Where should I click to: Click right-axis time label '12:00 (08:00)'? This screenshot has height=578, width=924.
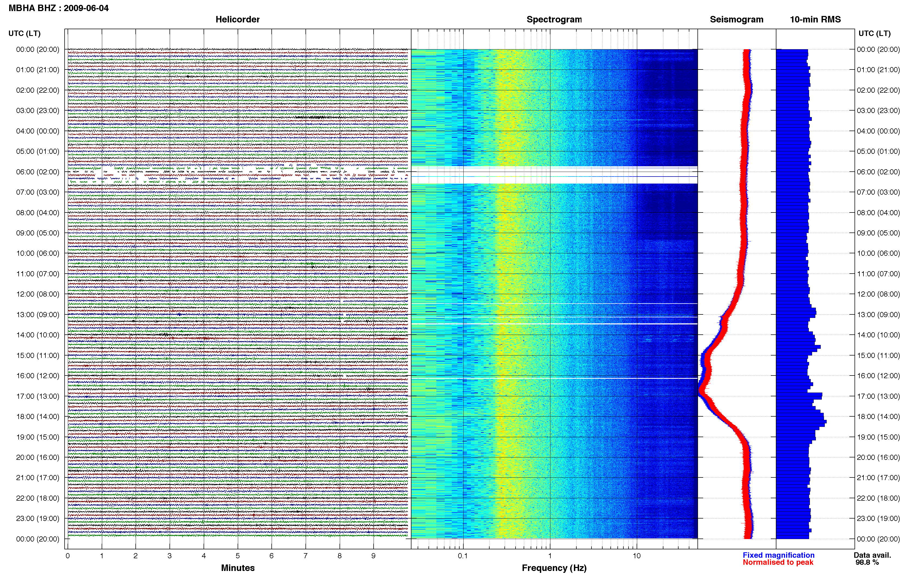click(878, 294)
